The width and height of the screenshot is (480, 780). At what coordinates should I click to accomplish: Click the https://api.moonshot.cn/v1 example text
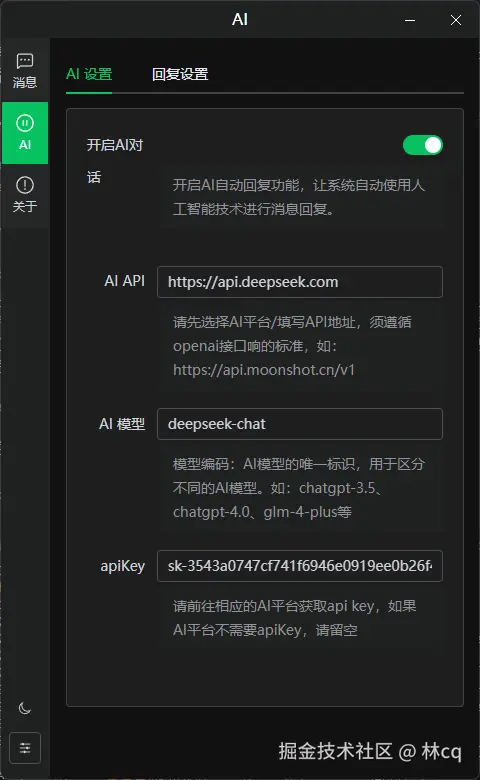pos(264,370)
